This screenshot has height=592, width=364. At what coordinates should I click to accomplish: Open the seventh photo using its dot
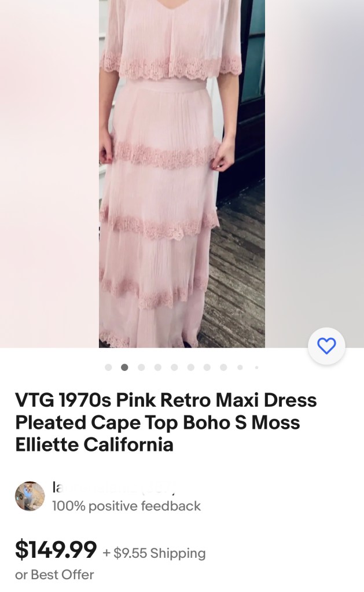[x=207, y=367]
